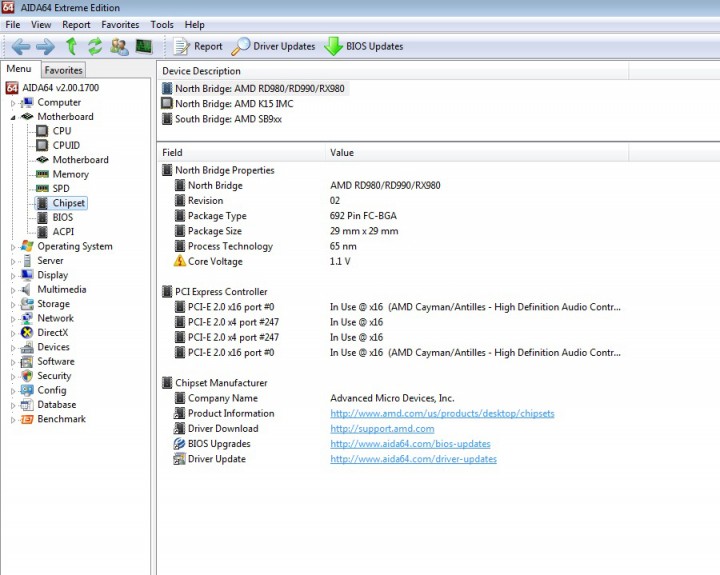This screenshot has width=720, height=575.
Task: Click the Devices icon in tree
Action: (x=27, y=347)
